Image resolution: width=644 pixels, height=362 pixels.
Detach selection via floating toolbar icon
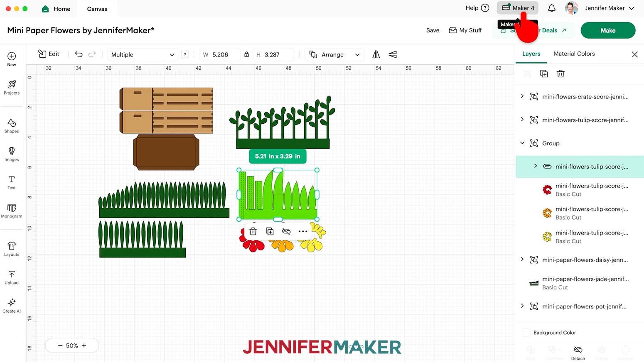pos(286,231)
